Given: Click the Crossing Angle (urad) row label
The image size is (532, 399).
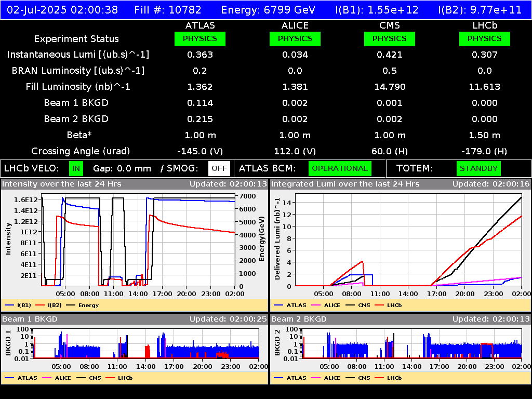Looking at the screenshot, I should [81, 151].
